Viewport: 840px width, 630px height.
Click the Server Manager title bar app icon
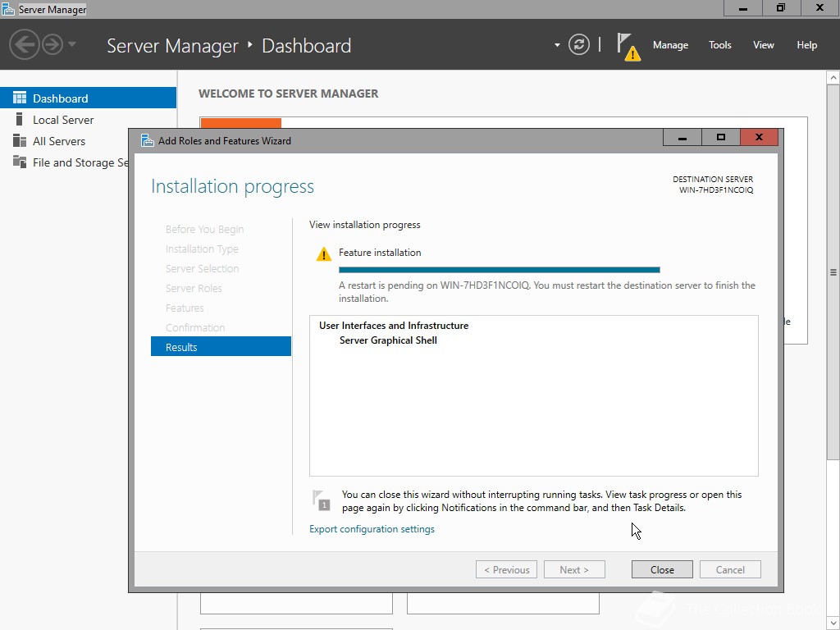pyautogui.click(x=8, y=9)
